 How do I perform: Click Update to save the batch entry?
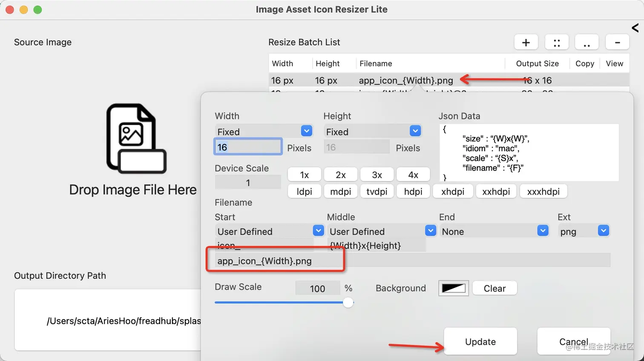point(480,341)
